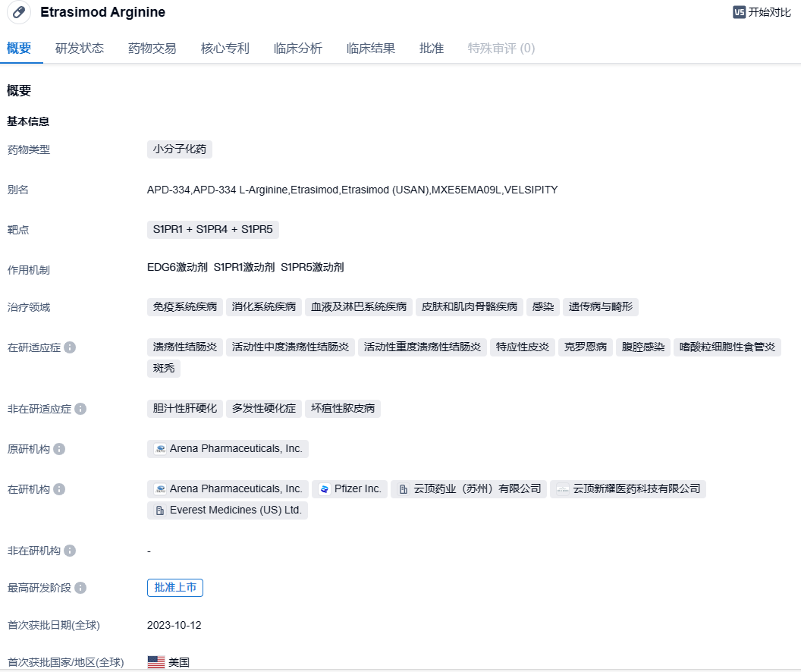Click info icon beside 非在研机构

(70, 551)
